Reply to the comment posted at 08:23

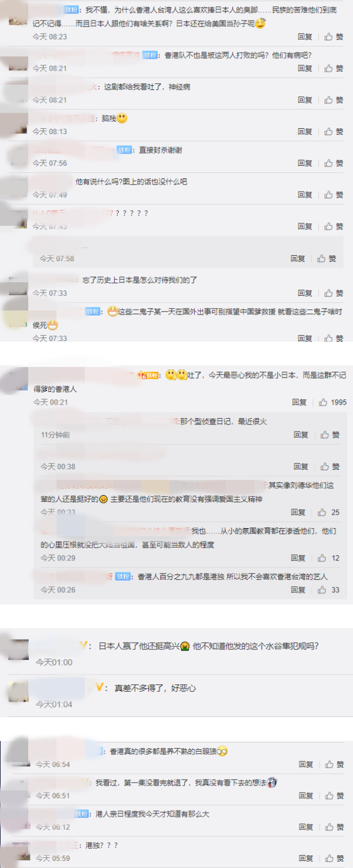(305, 36)
